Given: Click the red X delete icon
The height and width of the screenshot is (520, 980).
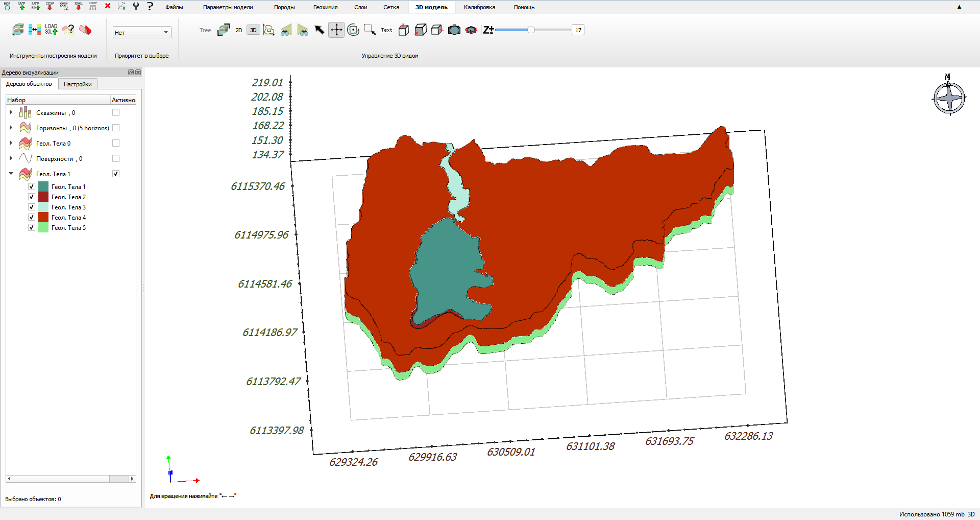Looking at the screenshot, I should point(108,6).
